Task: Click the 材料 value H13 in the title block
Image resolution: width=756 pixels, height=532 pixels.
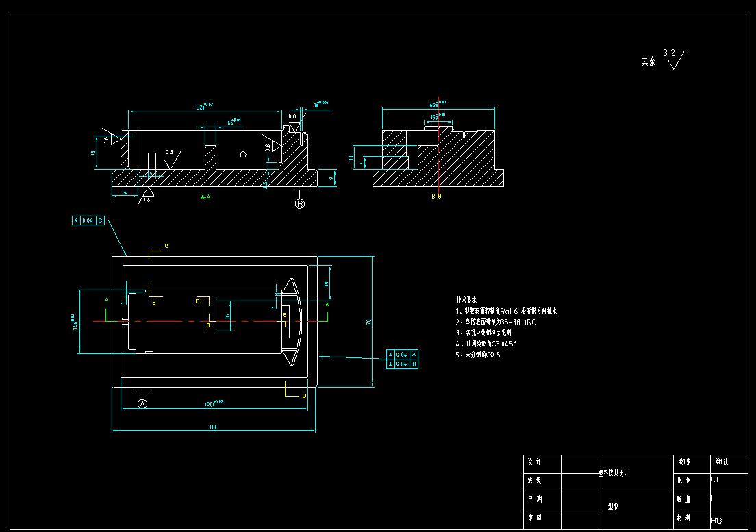Action: pyautogui.click(x=716, y=520)
